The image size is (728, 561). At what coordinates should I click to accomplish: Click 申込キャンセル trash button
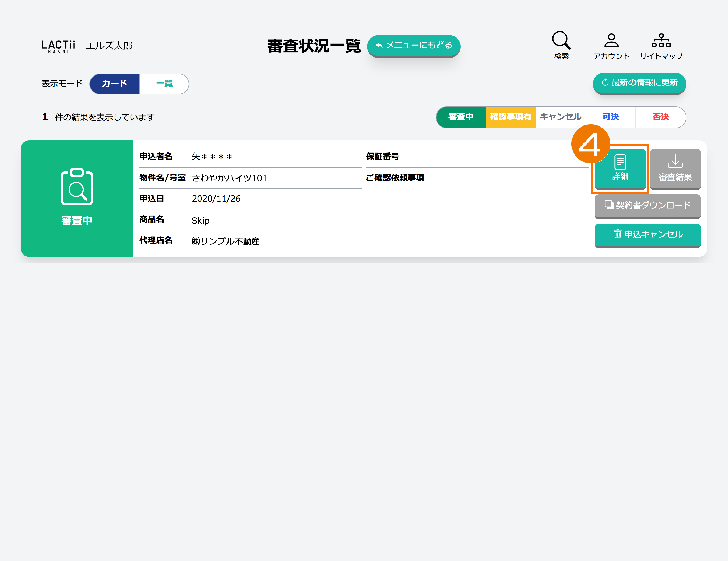(x=647, y=234)
